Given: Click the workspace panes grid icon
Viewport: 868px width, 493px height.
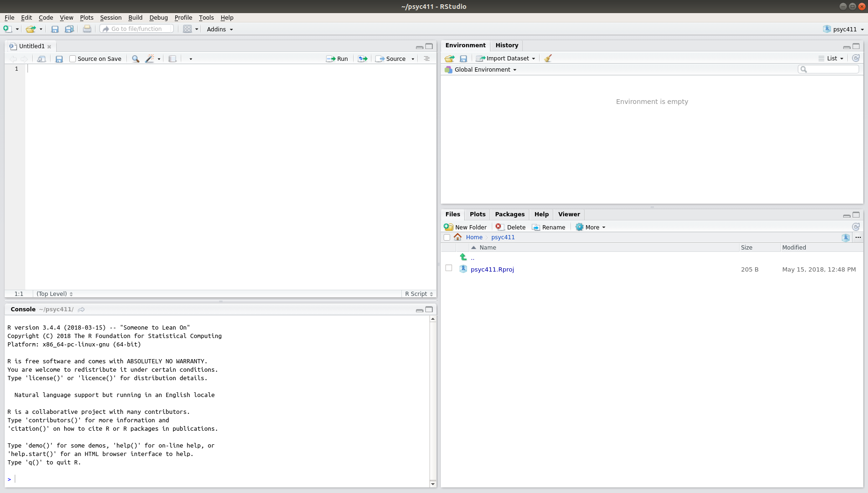Looking at the screenshot, I should 187,29.
